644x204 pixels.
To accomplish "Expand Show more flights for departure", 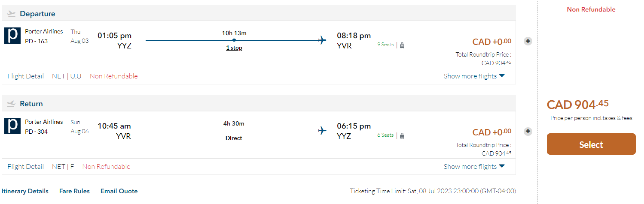I will 474,76.
